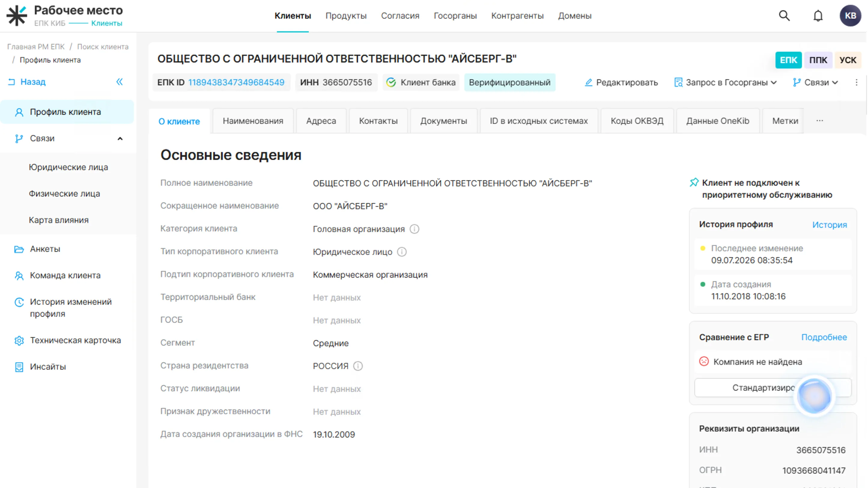
Task: Collapse the Связи section in sidebar
Action: point(120,139)
